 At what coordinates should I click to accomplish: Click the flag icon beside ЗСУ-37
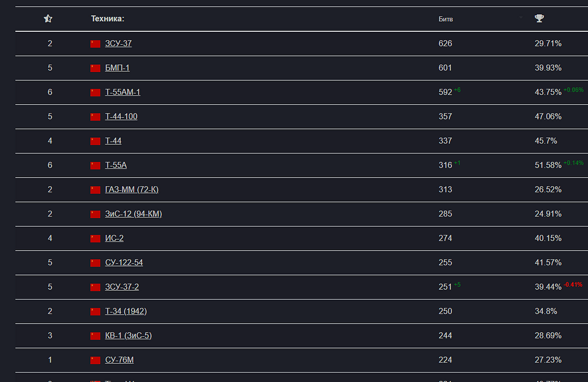click(x=95, y=44)
